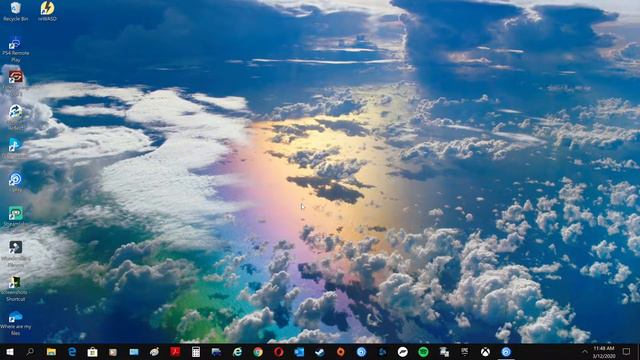Open taskbar Search magnifier
The height and width of the screenshot is (360, 640).
click(x=30, y=352)
